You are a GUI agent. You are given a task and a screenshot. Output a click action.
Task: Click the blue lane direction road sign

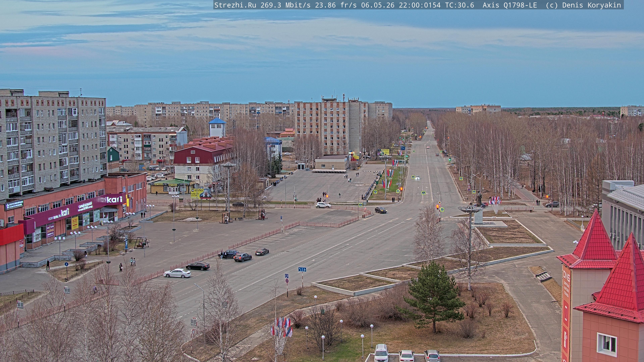click(x=302, y=269)
